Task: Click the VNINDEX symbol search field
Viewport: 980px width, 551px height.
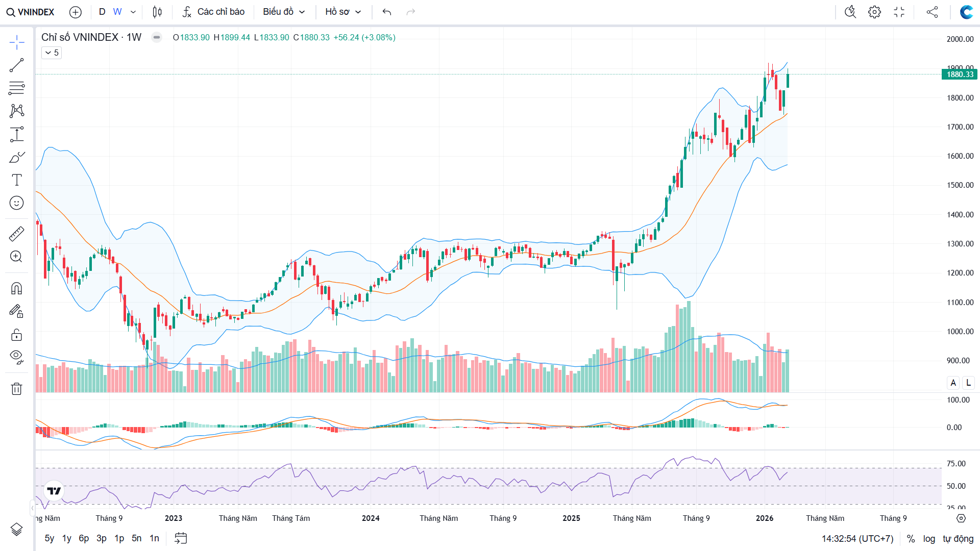Action: pos(31,12)
